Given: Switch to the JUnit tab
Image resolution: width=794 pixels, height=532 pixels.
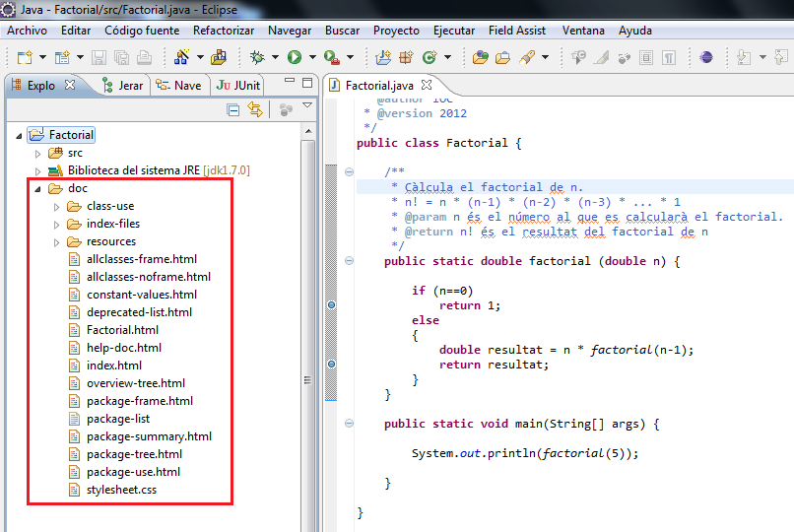Looking at the screenshot, I should pyautogui.click(x=238, y=86).
